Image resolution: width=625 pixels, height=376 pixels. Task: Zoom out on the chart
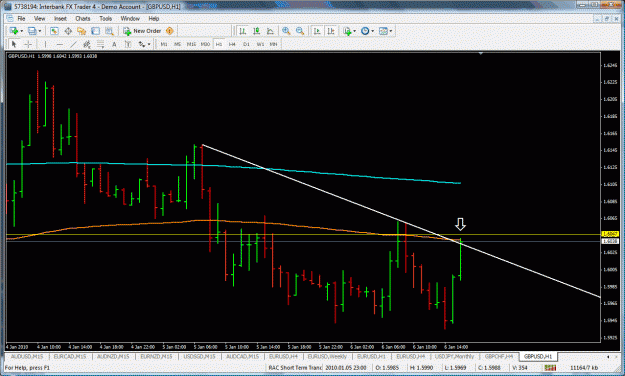(x=300, y=31)
